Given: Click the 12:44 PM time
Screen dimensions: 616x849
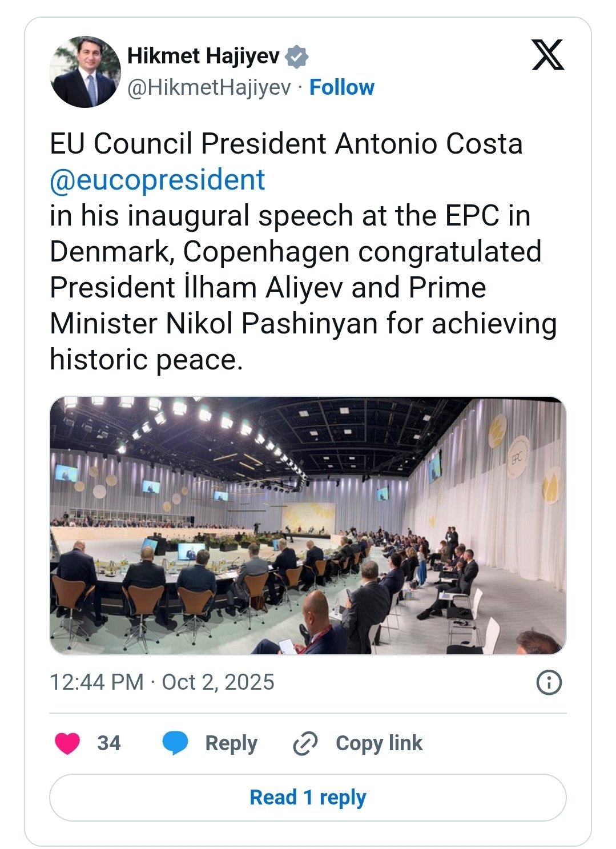Looking at the screenshot, I should [x=96, y=682].
